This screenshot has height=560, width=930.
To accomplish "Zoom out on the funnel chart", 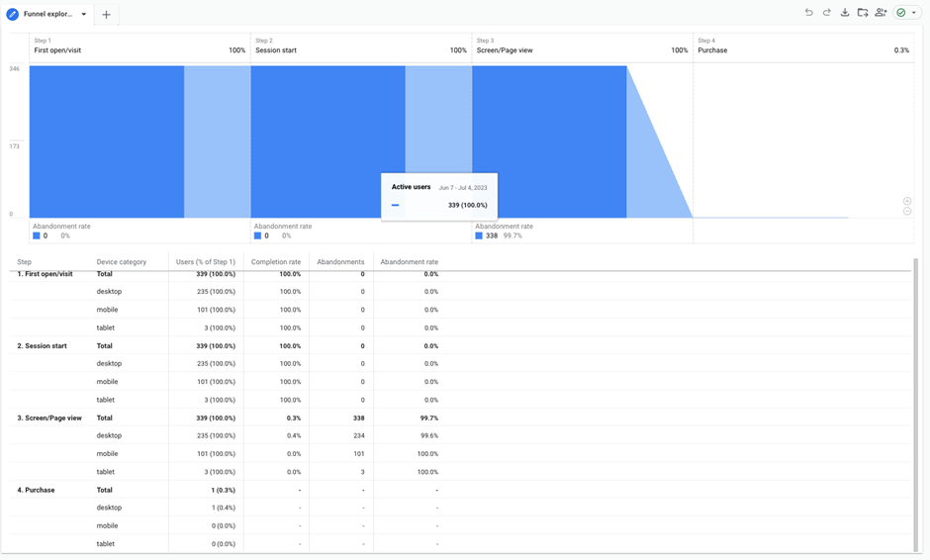I will tap(907, 212).
